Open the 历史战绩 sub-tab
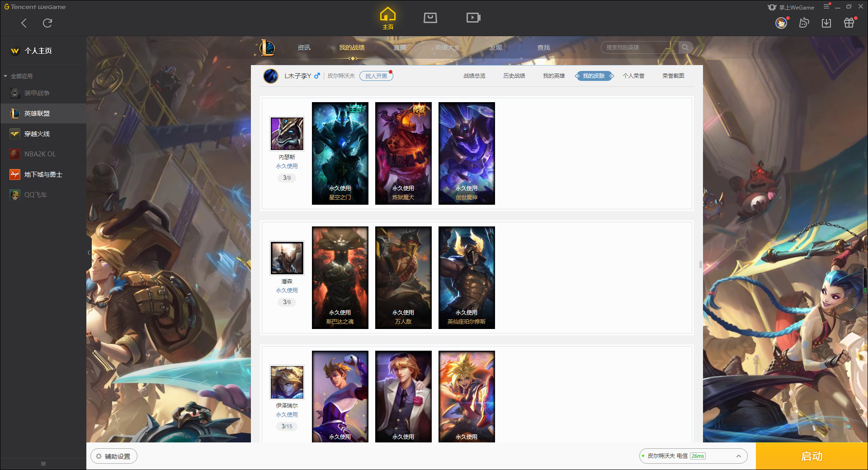This screenshot has height=470, width=868. [514, 76]
